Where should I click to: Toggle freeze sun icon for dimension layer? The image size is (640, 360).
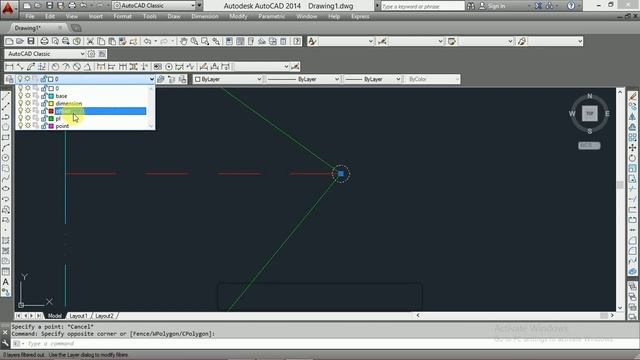[x=28, y=103]
